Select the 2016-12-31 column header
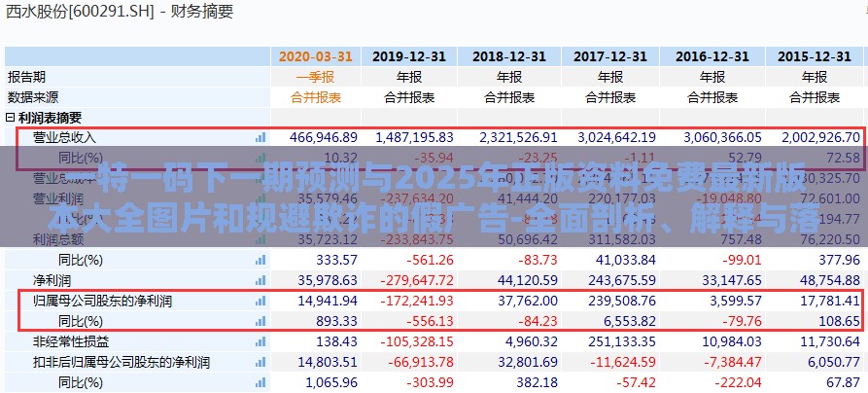The height and width of the screenshot is (393, 868). click(712, 56)
